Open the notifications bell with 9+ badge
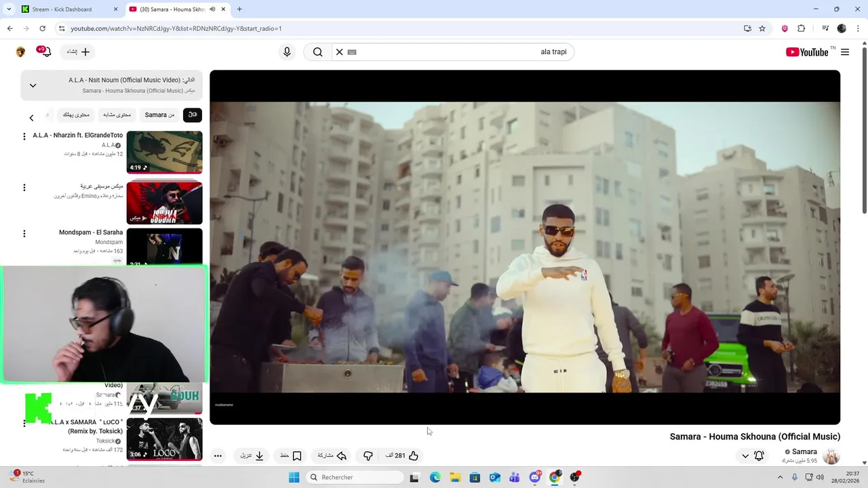868x488 pixels. pos(45,52)
